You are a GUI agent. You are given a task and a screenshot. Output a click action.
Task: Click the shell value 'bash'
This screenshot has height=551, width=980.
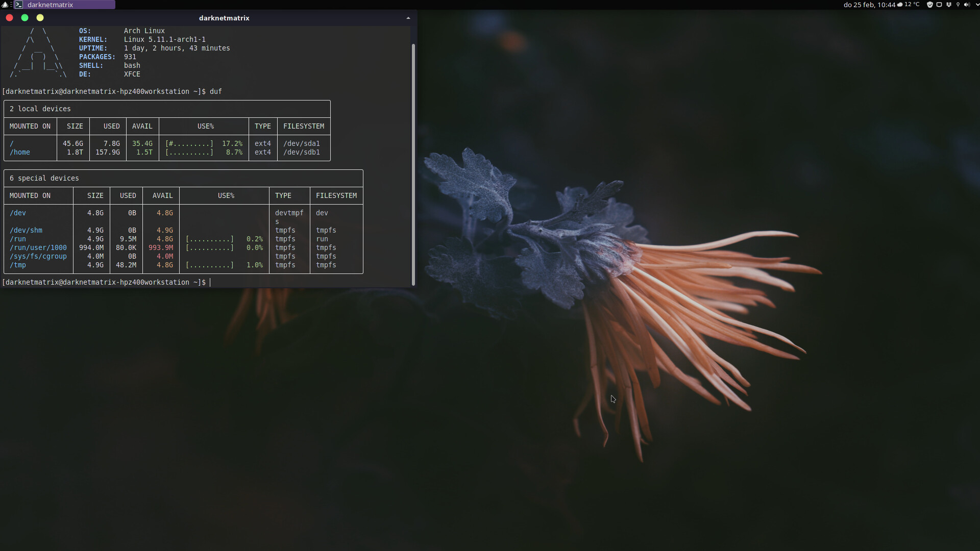132,65
